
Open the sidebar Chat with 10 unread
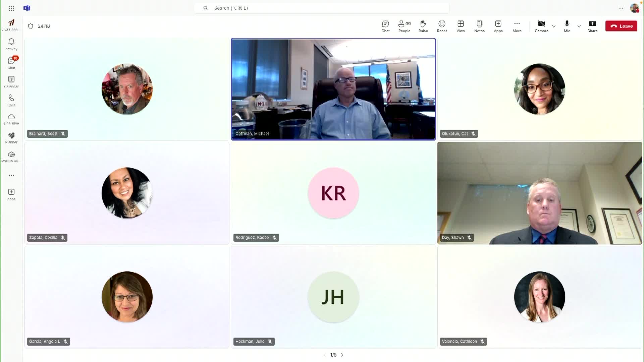11,63
